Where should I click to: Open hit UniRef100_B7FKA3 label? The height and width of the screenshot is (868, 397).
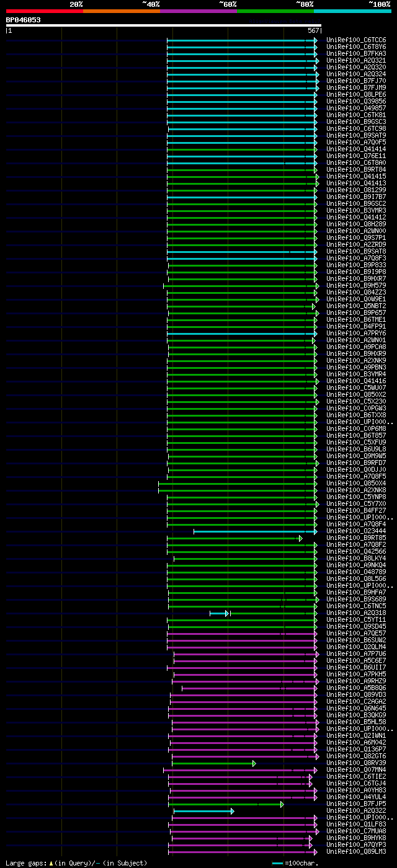[x=356, y=54]
